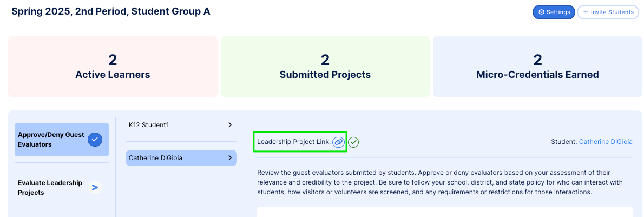Click the paper plane icon for Evaluate Projects
The width and height of the screenshot is (644, 217).
point(95,187)
